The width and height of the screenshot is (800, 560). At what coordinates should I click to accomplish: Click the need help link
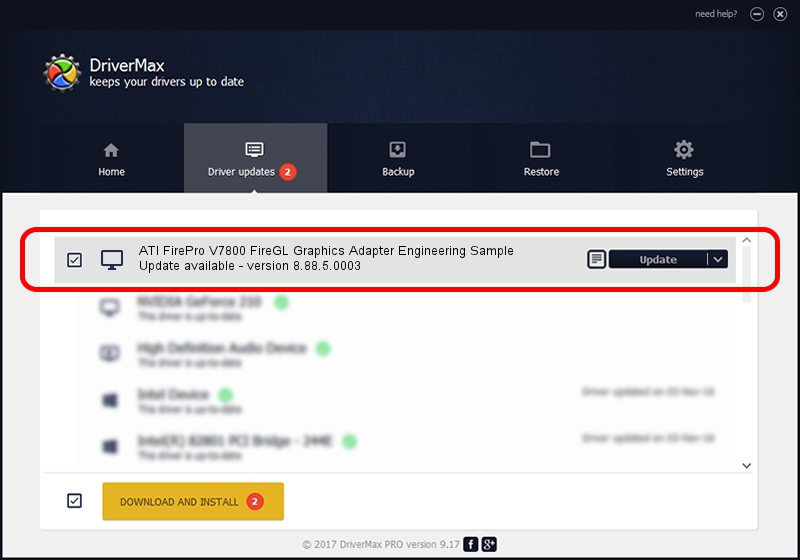pos(717,14)
